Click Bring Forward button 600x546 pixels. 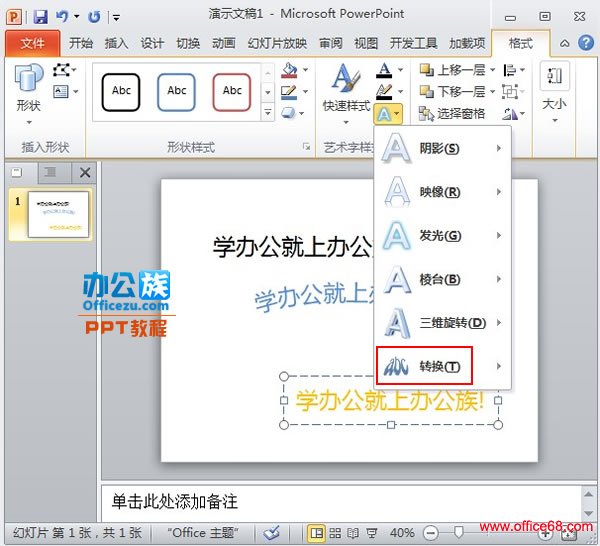coord(452,70)
